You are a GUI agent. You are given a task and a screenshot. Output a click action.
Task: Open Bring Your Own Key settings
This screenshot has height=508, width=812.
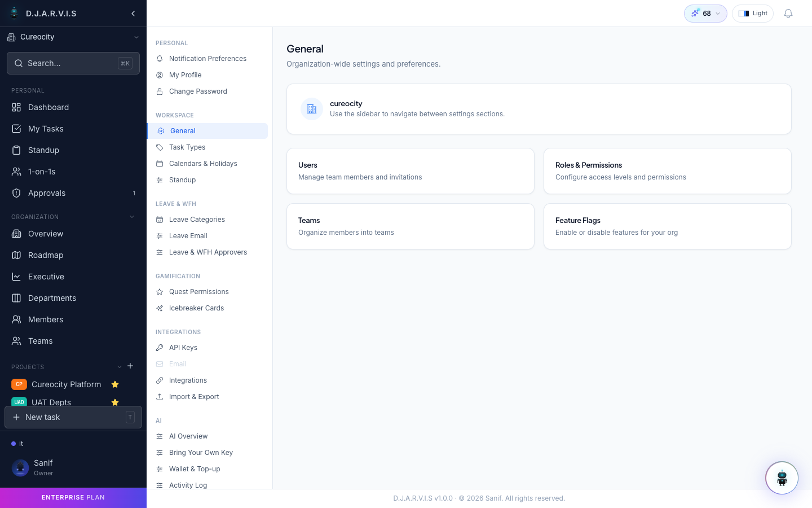pos(208,453)
